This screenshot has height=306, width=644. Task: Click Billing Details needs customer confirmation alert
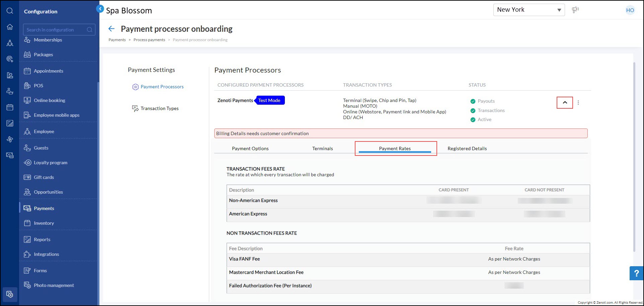(x=401, y=133)
